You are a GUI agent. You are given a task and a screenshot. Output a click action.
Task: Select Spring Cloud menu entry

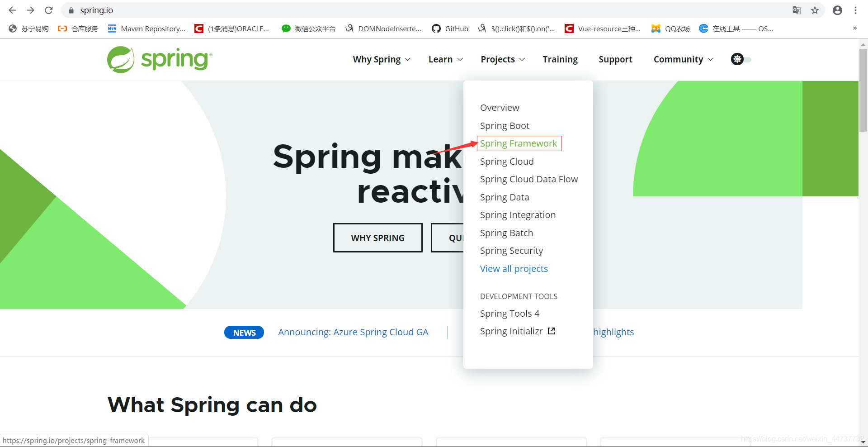(x=507, y=162)
